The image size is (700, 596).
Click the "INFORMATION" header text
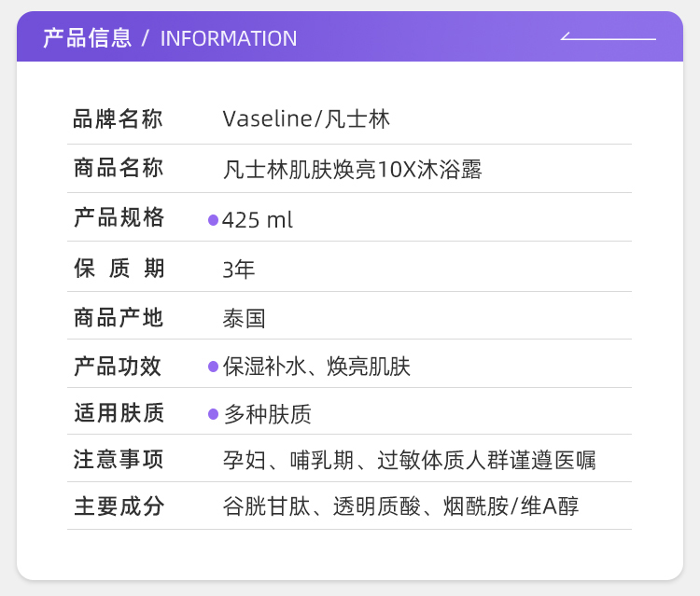coord(229,38)
